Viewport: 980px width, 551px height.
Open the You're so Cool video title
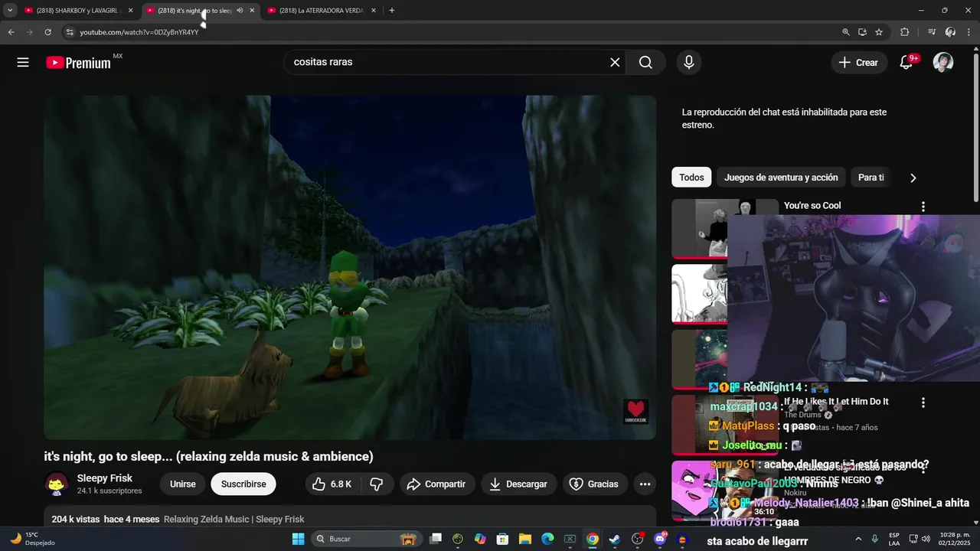812,206
